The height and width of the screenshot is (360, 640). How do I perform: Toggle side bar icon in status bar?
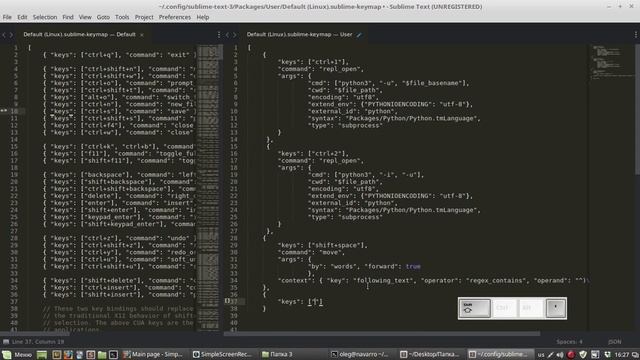coord(6,342)
